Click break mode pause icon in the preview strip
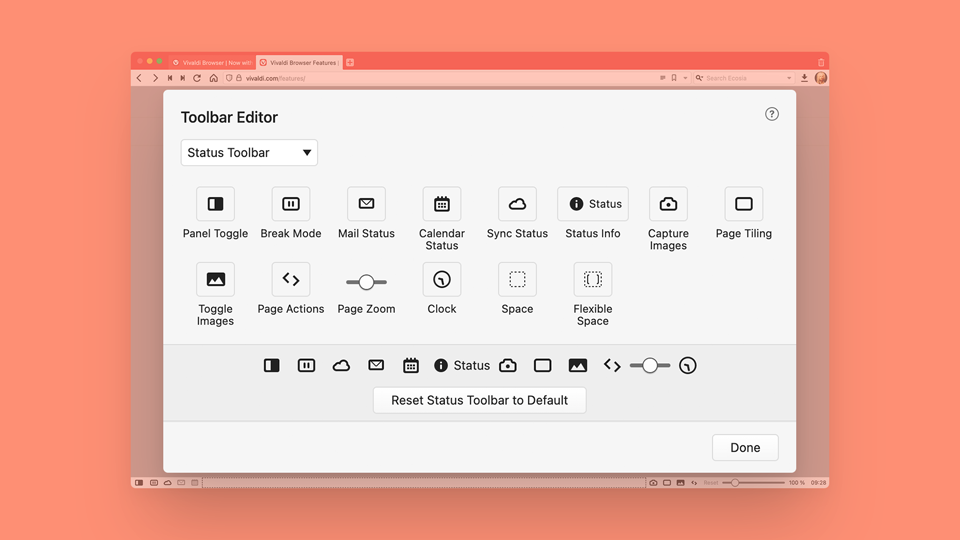This screenshot has width=960, height=540. click(x=306, y=366)
